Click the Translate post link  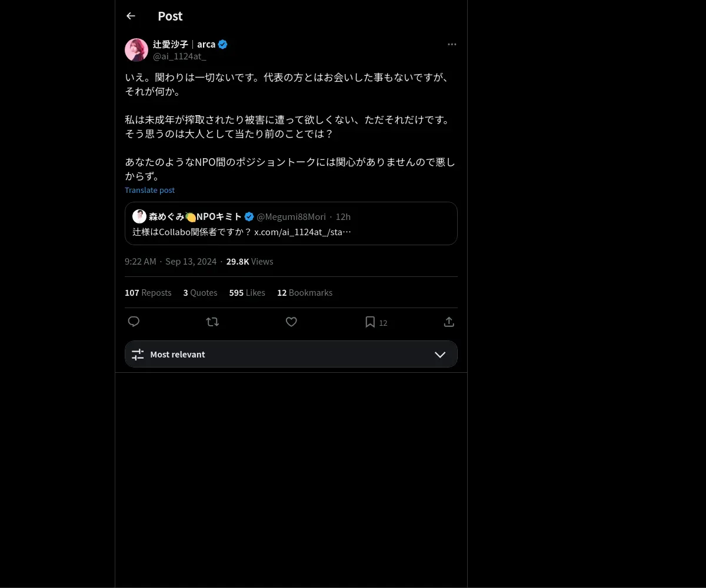(x=149, y=190)
